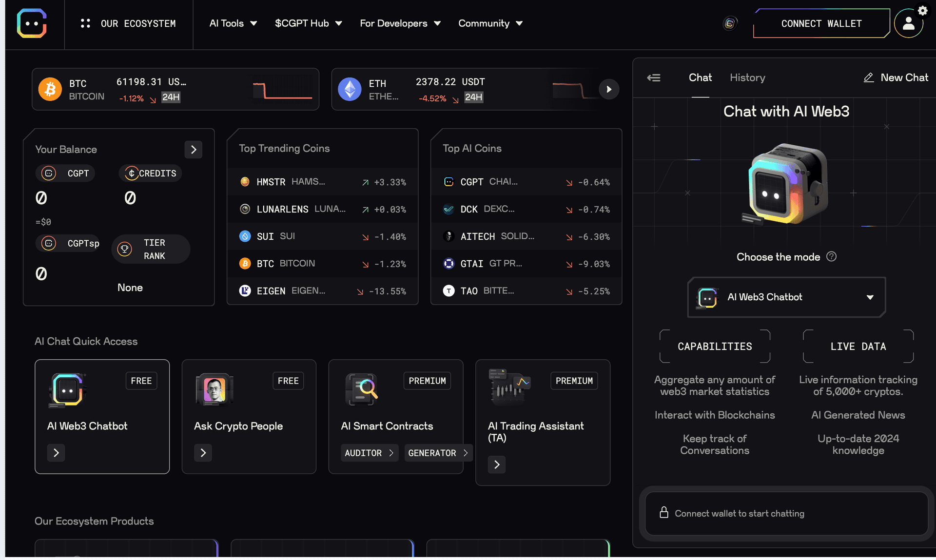The image size is (936, 560).
Task: Switch to the Chat tab
Action: (x=700, y=77)
